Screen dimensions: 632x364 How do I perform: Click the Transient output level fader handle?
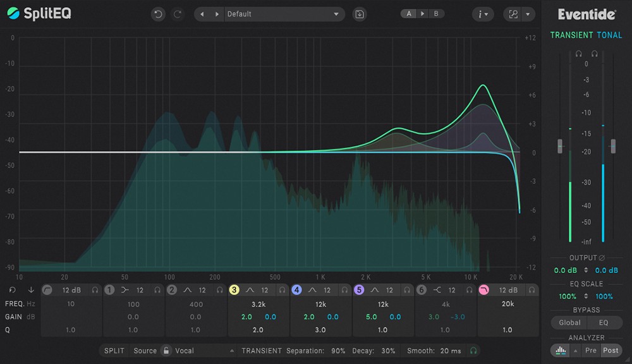pos(560,146)
